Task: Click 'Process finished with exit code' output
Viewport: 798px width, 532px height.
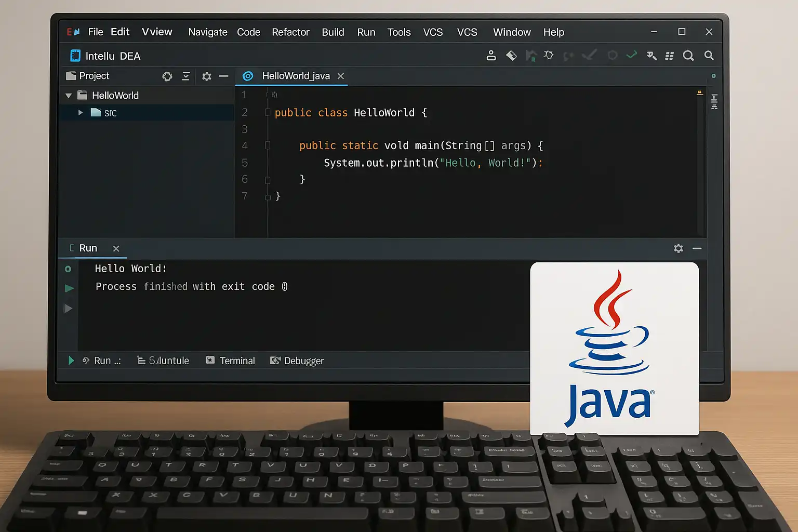Action: [192, 287]
